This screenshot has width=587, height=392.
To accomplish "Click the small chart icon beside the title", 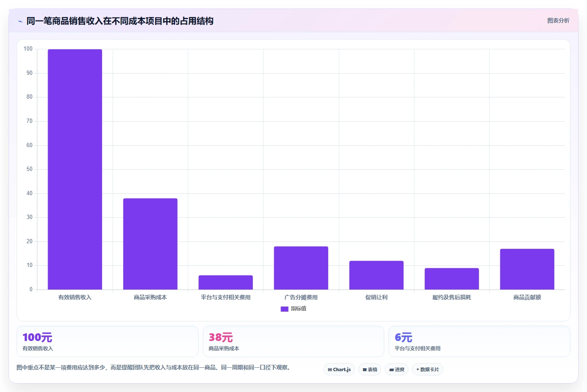I will (x=20, y=21).
